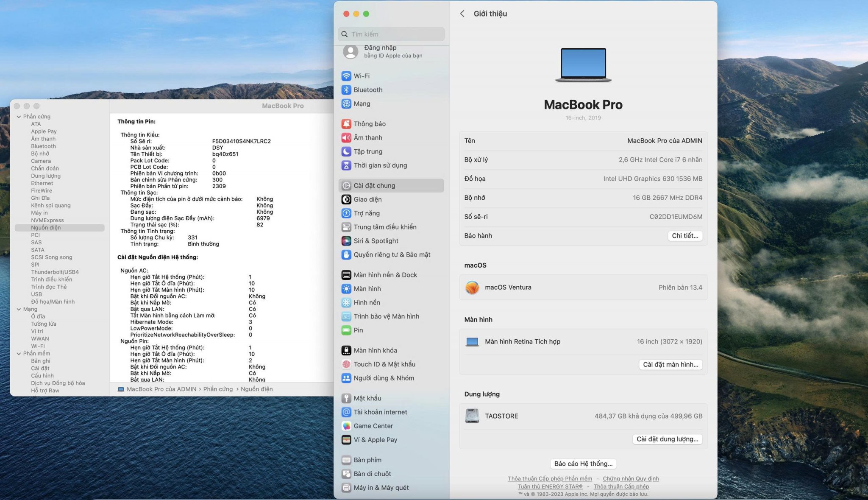Open Màn hình khóa lock icon
The image size is (868, 500).
point(346,350)
